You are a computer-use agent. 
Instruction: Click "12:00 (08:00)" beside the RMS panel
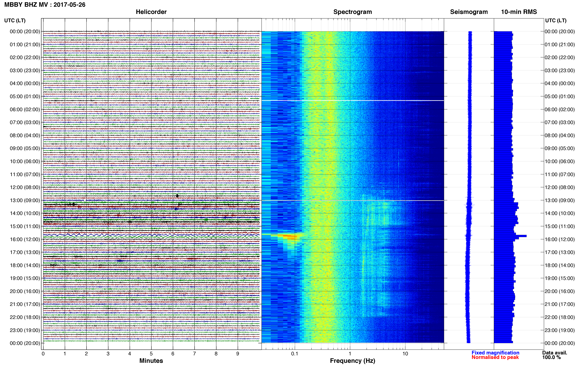[560, 187]
